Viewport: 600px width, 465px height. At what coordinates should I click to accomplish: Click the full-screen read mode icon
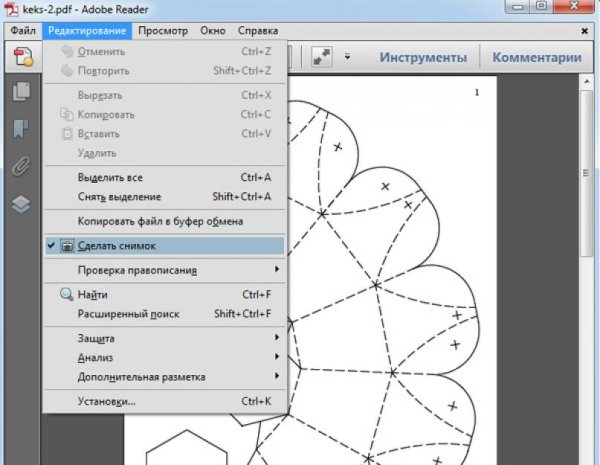tap(322, 57)
